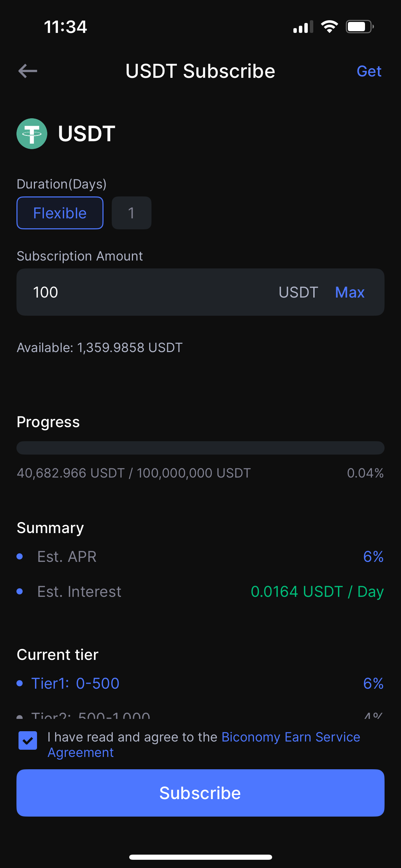
Task: Focus the Subscription Amount input field
Action: click(151, 292)
